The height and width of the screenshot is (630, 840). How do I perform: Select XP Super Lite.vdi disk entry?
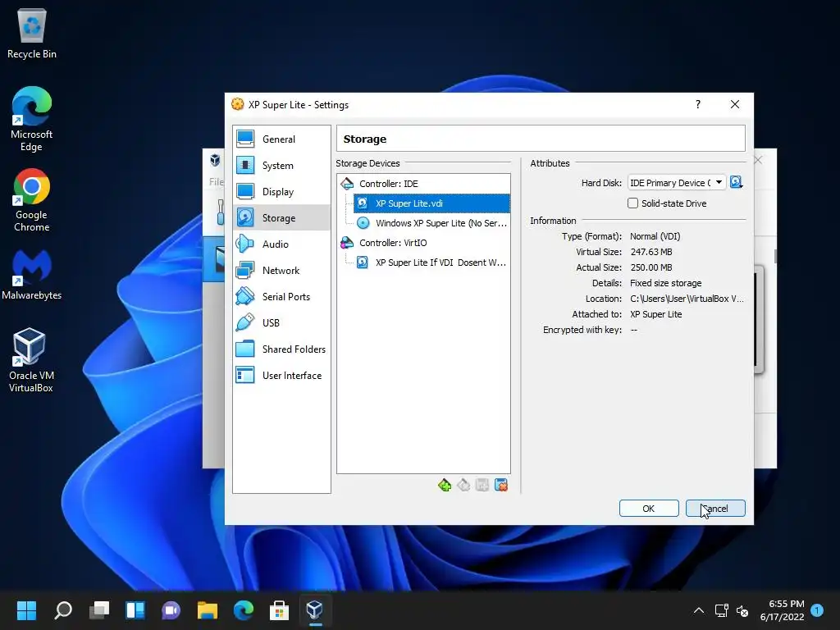431,203
